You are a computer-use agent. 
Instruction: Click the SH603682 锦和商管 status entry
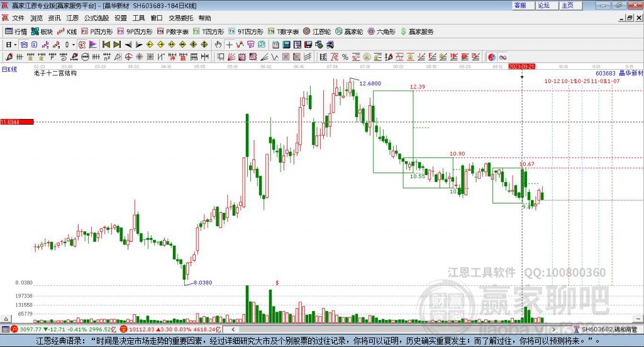coord(609,329)
